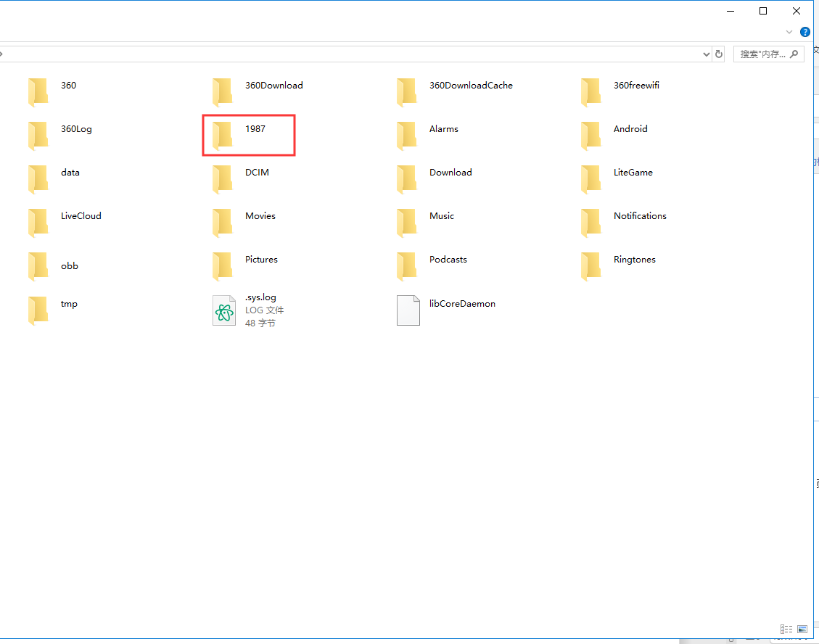
Task: Select the Pictures folder name
Action: pyautogui.click(x=261, y=259)
